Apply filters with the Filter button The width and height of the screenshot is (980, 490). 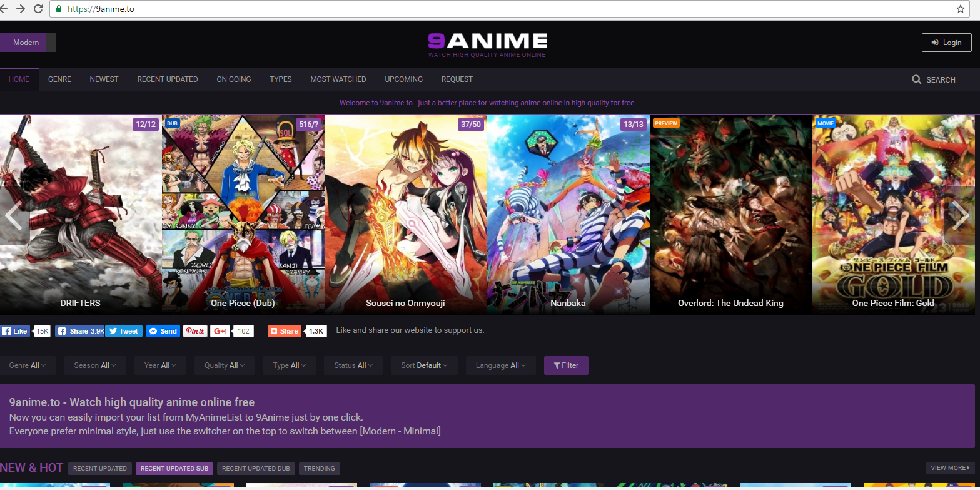tap(566, 365)
